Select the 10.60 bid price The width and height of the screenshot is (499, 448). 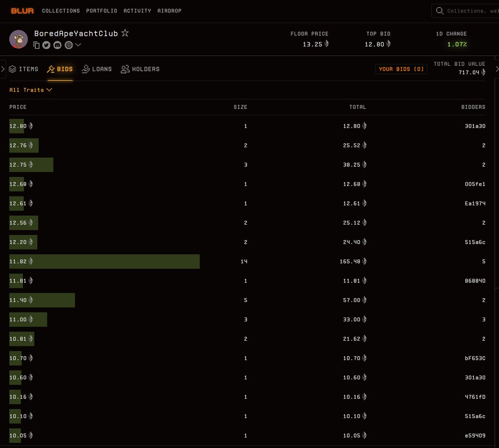pyautogui.click(x=18, y=377)
